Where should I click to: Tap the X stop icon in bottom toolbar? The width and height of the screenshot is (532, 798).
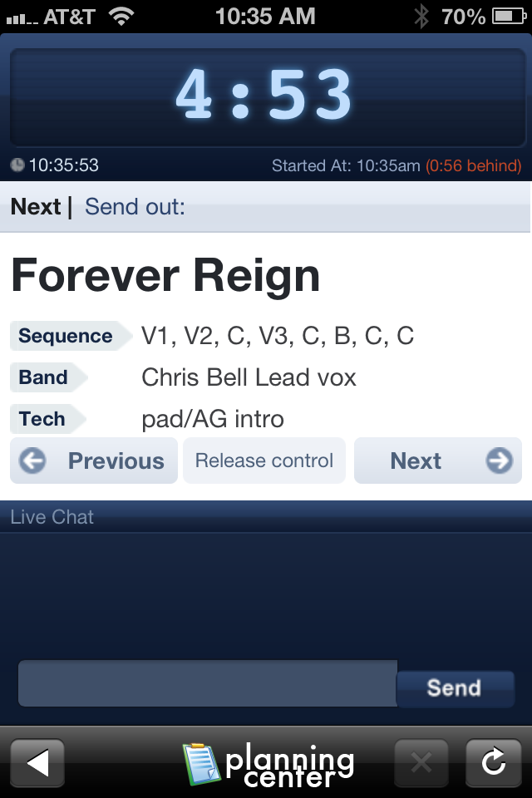pyautogui.click(x=421, y=763)
